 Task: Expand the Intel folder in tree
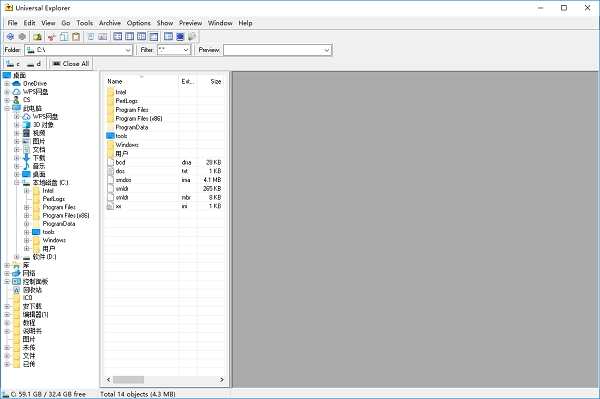tap(26, 191)
